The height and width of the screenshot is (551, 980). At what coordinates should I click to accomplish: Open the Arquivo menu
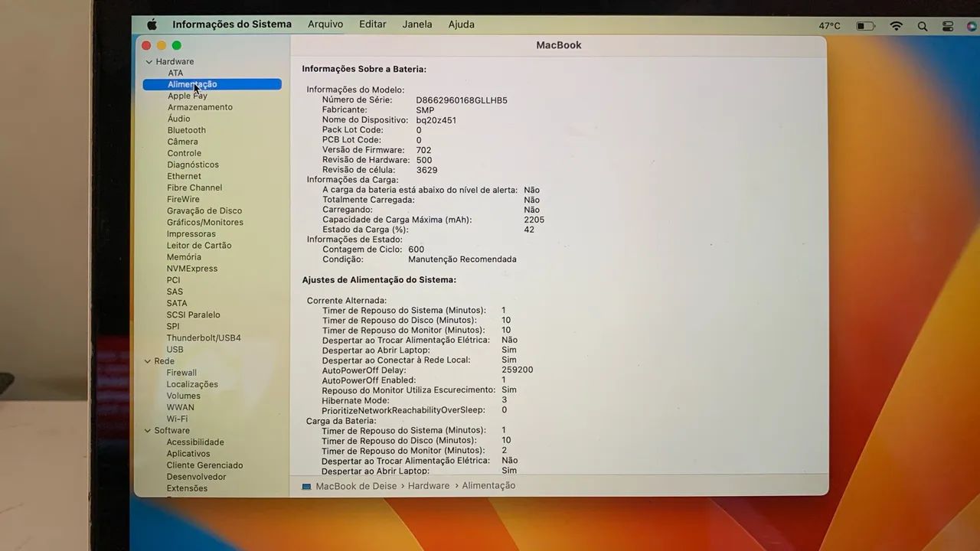(325, 24)
